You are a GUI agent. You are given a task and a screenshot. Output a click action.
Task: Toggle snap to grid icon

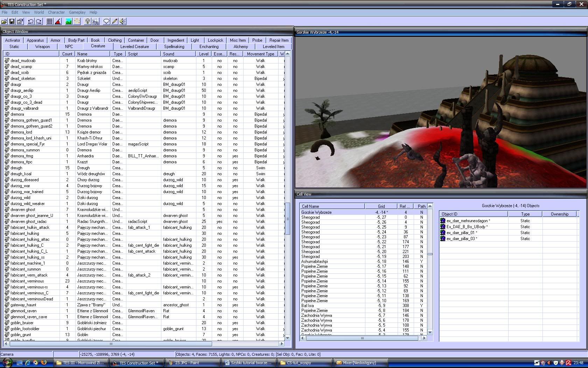point(50,21)
